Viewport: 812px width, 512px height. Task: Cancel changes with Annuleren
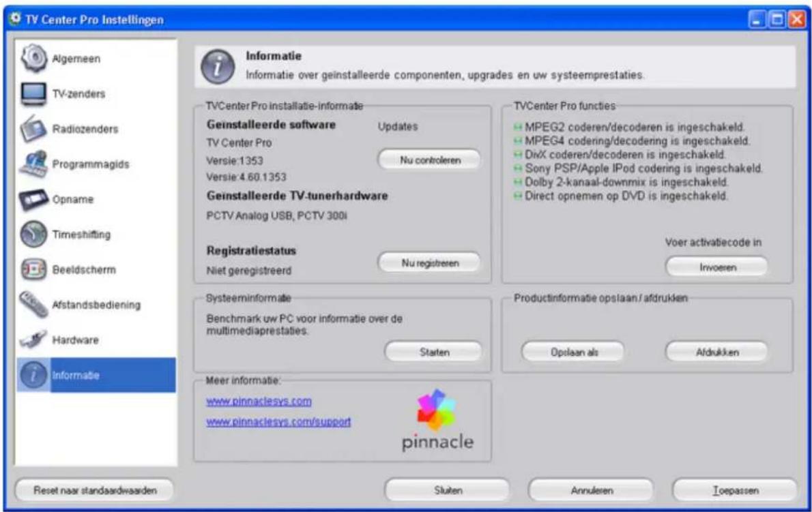592,490
